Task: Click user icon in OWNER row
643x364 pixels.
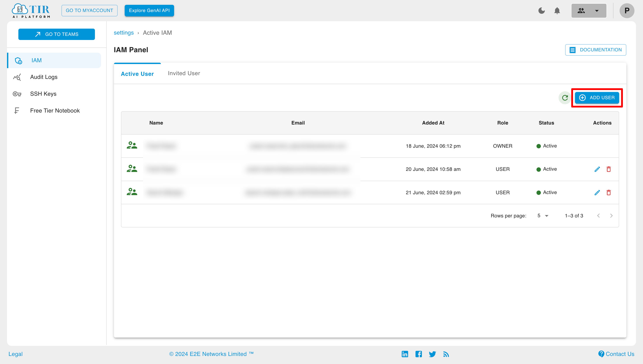Action: [132, 146]
